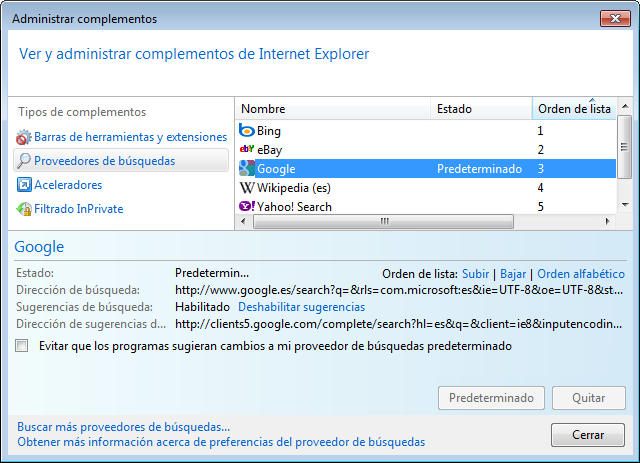Click the vertical scrollbar up arrow
The height and width of the screenshot is (463, 640).
(x=624, y=107)
